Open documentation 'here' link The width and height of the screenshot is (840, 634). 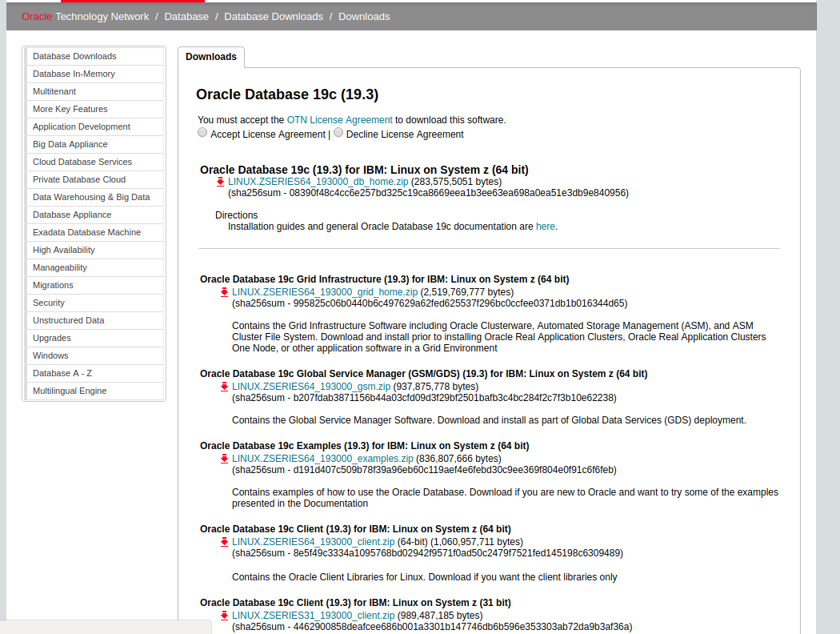(x=546, y=227)
